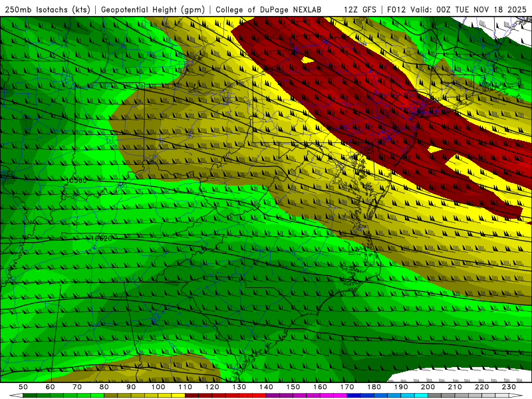The image size is (532, 399).
Task: Click the left arrow end of colorbar
Action: pyautogui.click(x=16, y=396)
